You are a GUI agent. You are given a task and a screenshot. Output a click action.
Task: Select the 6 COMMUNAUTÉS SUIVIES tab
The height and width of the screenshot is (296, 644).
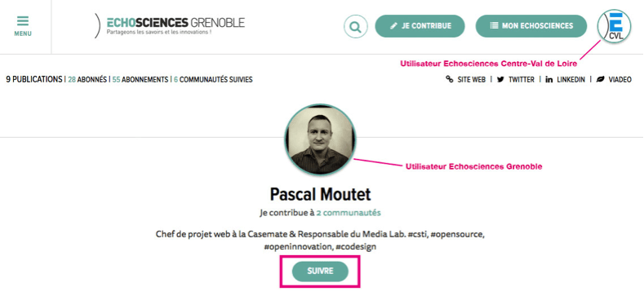pyautogui.click(x=213, y=80)
